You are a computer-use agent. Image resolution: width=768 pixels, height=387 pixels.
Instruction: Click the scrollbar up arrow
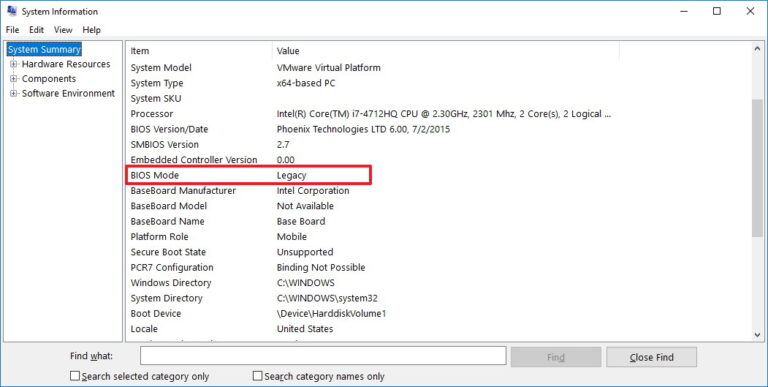pyautogui.click(x=757, y=49)
